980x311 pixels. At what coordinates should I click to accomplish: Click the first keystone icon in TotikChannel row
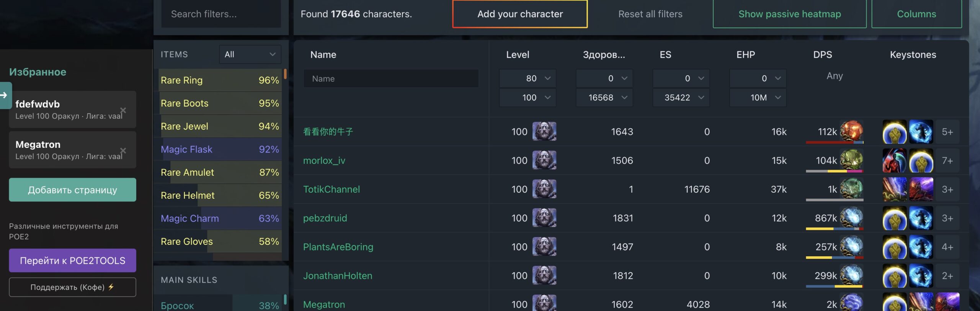click(x=894, y=189)
